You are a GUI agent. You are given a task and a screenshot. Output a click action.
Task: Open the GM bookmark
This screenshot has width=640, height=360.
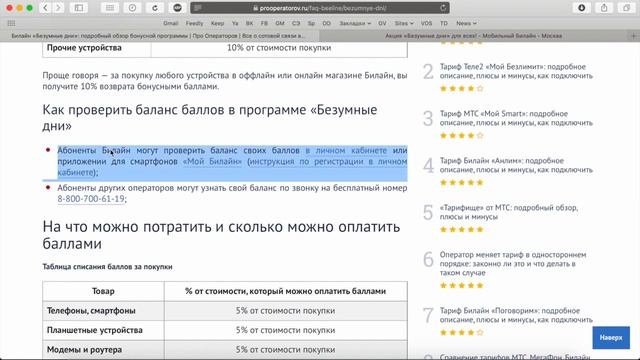280,23
